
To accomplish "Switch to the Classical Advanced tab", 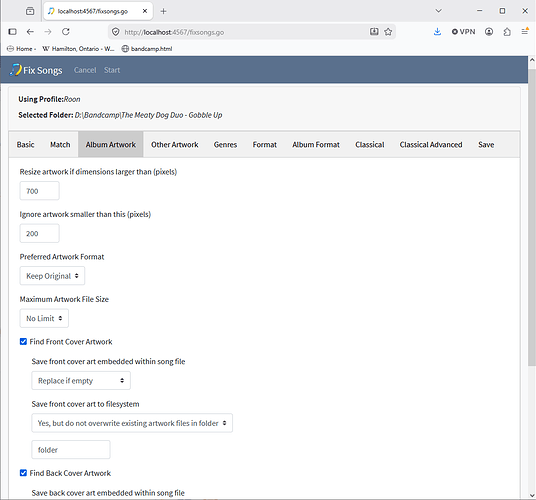I will [431, 145].
